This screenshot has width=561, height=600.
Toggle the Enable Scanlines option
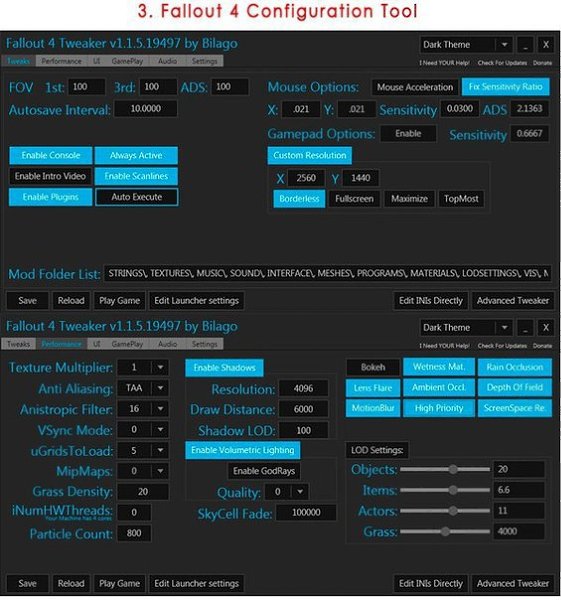pyautogui.click(x=136, y=176)
